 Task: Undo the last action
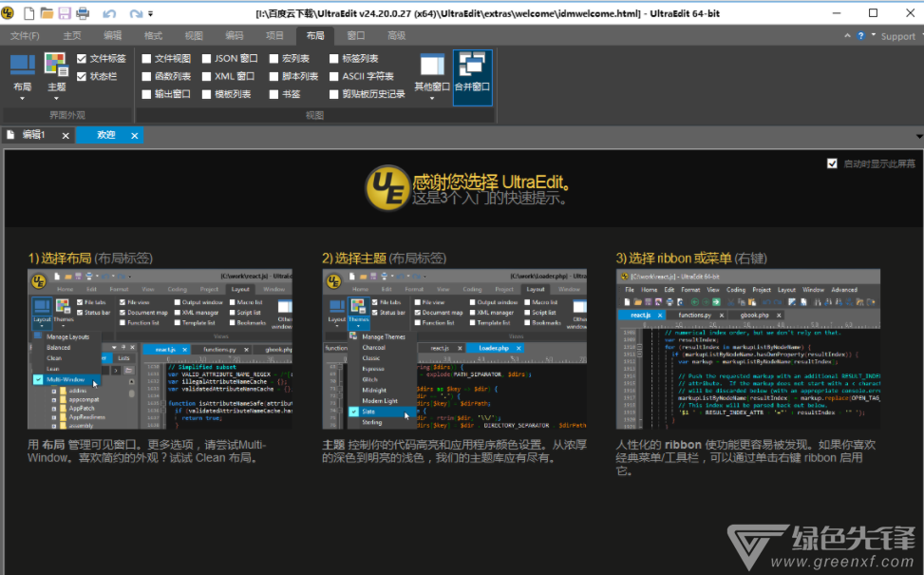109,13
